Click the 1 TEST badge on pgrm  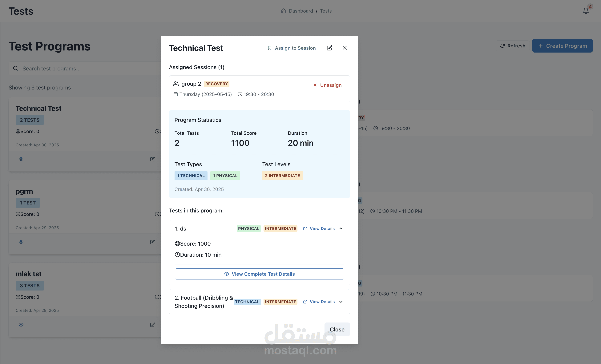tap(28, 203)
